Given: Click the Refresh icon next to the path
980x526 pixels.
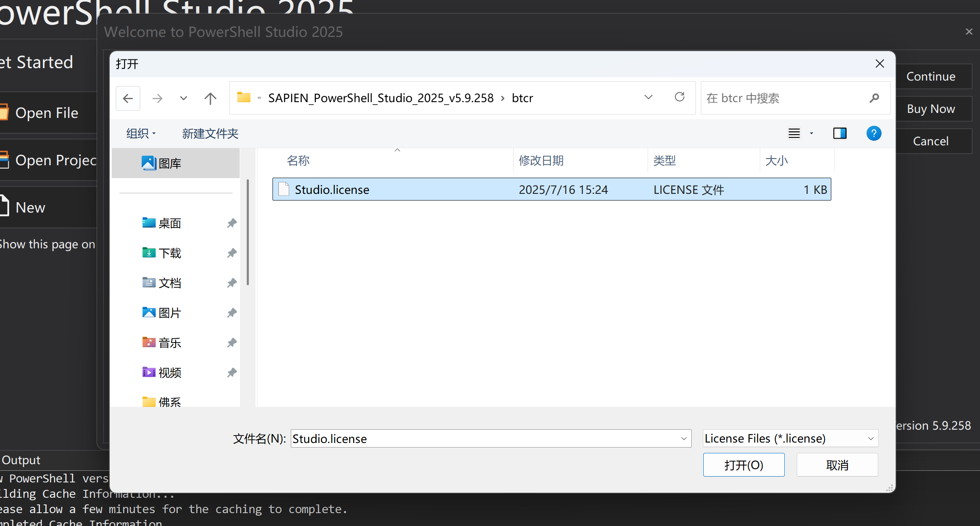Looking at the screenshot, I should coord(680,97).
